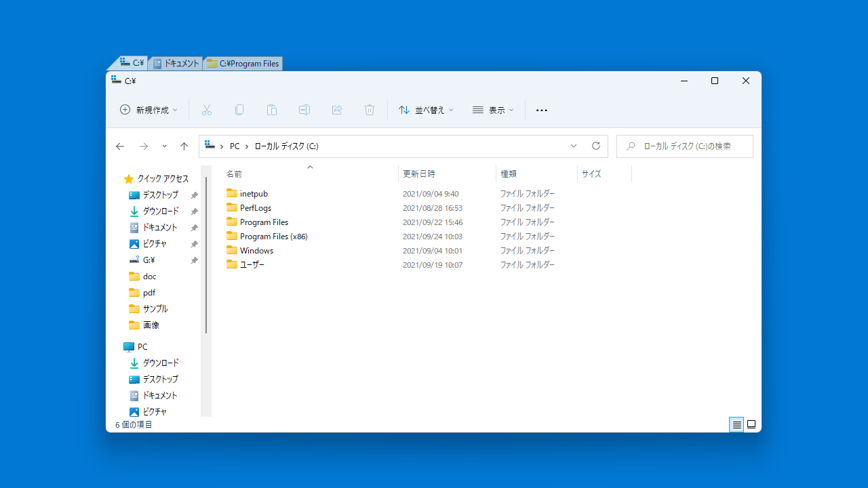Click the navigation pane vertical scrollbar

[206, 255]
